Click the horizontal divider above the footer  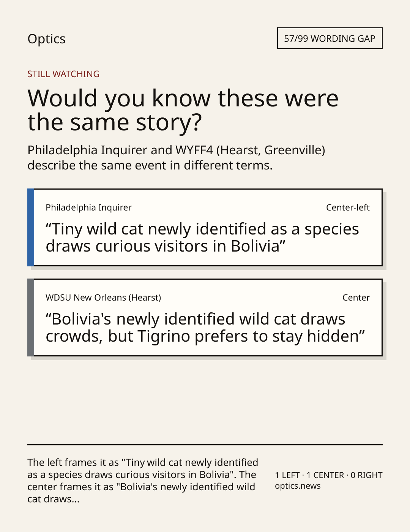point(205,445)
